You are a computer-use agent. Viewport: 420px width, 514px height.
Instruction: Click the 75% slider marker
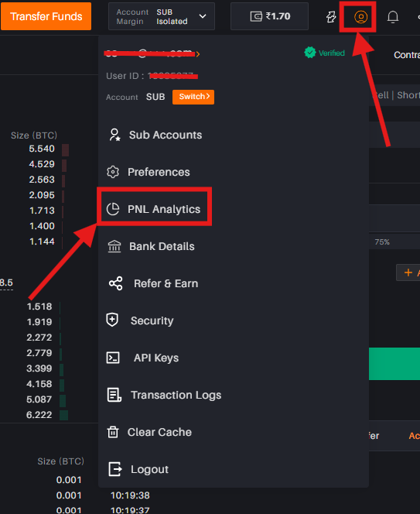382,242
